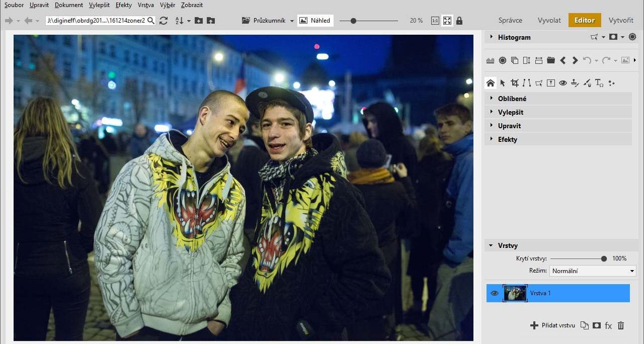Switch to the Správce module tab

[510, 21]
